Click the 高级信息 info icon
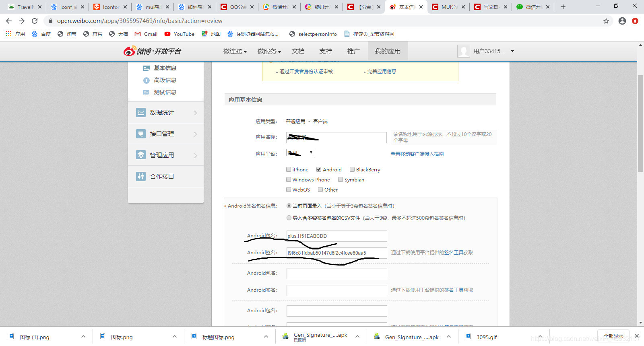The height and width of the screenshot is (346, 644). [x=147, y=80]
